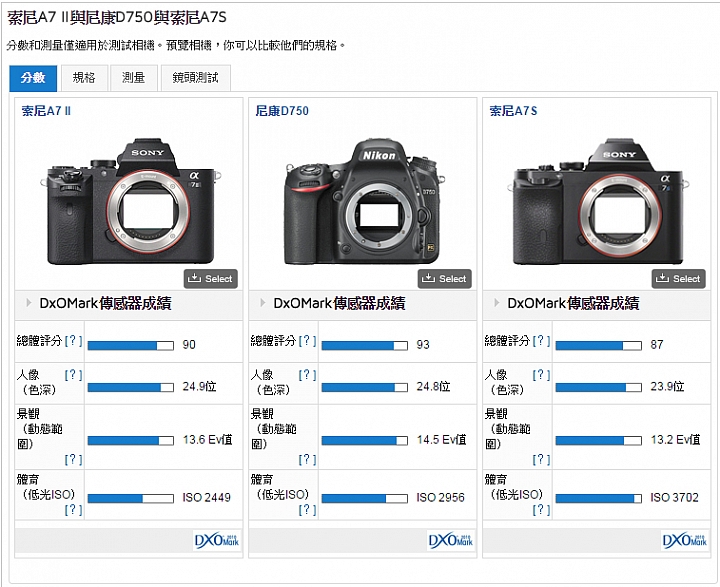Screen dimensions: 720x587
Task: Click overall score bar showing 93
Action: pyautogui.click(x=365, y=345)
